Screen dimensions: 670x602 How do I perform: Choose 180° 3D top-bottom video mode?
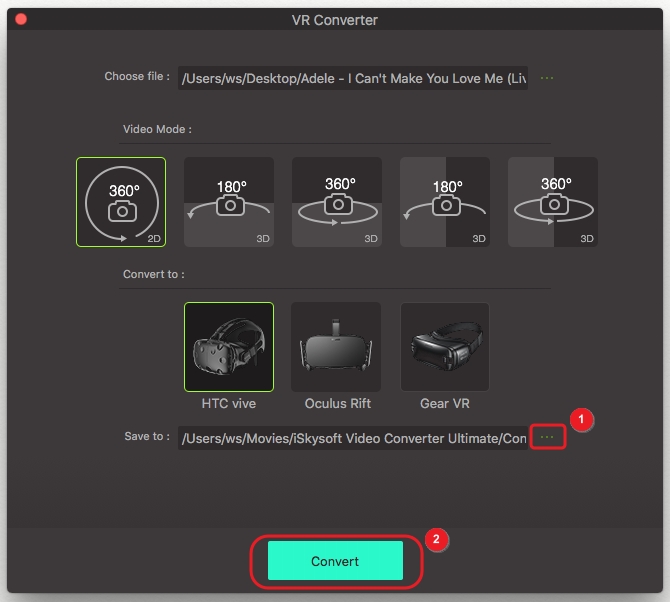(229, 202)
